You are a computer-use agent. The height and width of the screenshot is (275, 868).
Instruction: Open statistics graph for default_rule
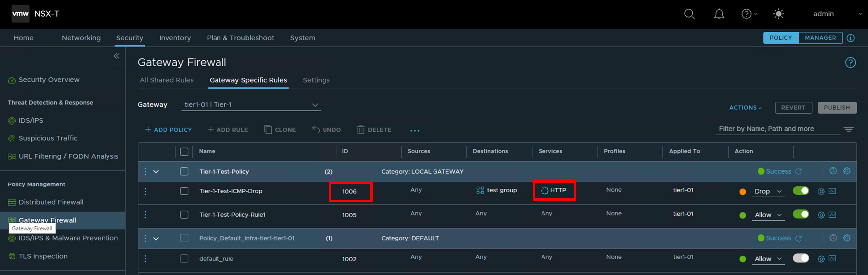tap(832, 259)
